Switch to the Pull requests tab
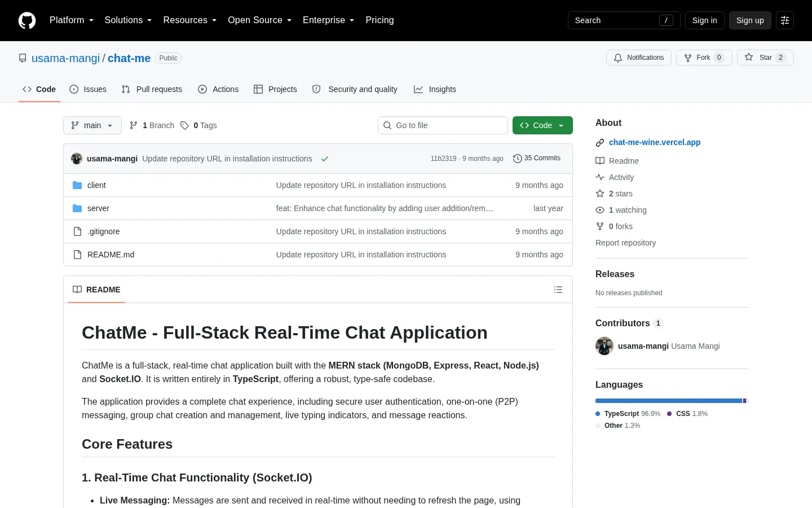Viewport: 812px width, 508px height. [x=152, y=89]
